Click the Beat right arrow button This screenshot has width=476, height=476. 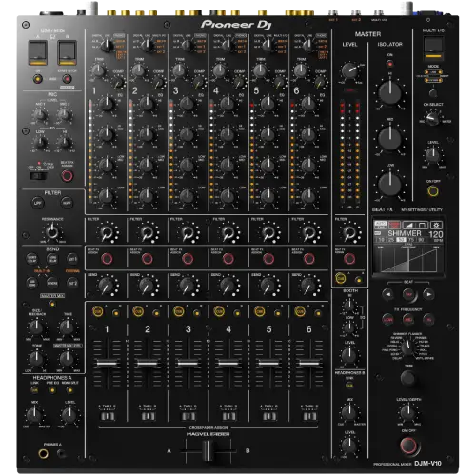(428, 294)
